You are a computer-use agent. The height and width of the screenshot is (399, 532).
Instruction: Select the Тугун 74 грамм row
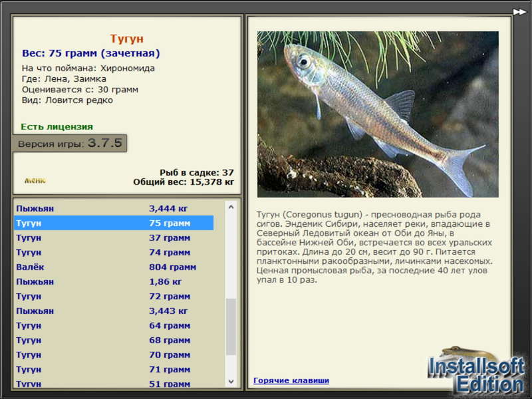pyautogui.click(x=114, y=252)
